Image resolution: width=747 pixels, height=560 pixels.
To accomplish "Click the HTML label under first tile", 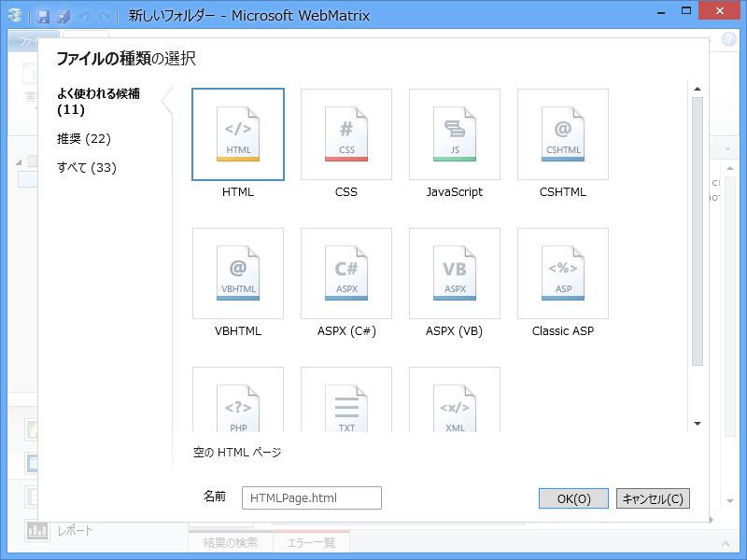I will (x=238, y=192).
